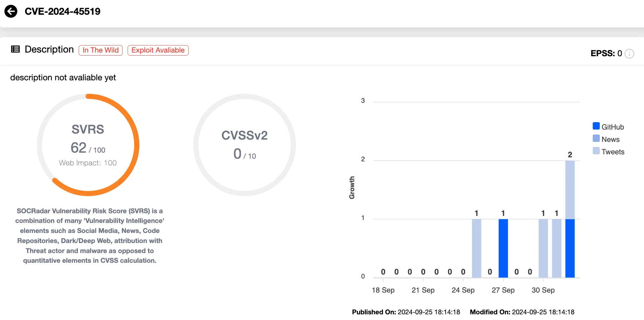Screen dimensions: 644x320
Task: Click the EPSS info icon
Action: tap(629, 54)
